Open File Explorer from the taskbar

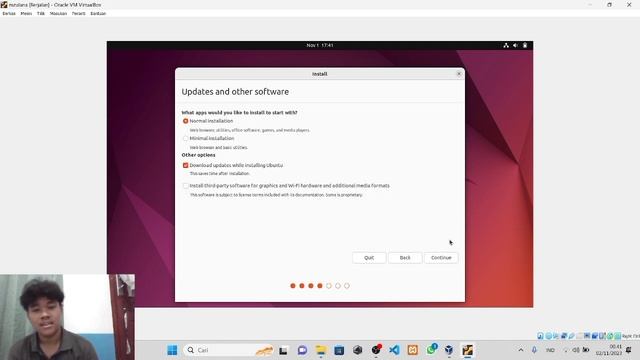pos(321,350)
